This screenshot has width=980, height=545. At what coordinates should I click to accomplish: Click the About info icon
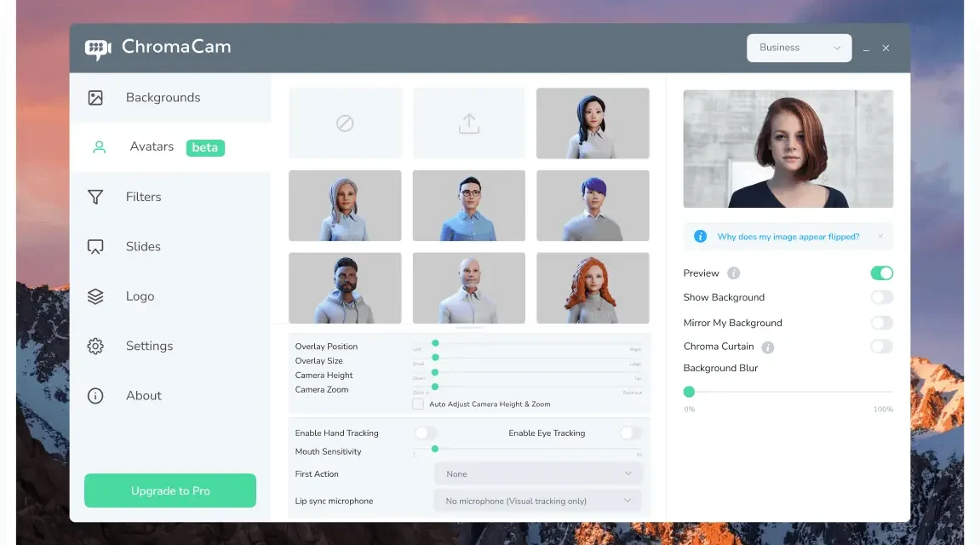(x=95, y=396)
